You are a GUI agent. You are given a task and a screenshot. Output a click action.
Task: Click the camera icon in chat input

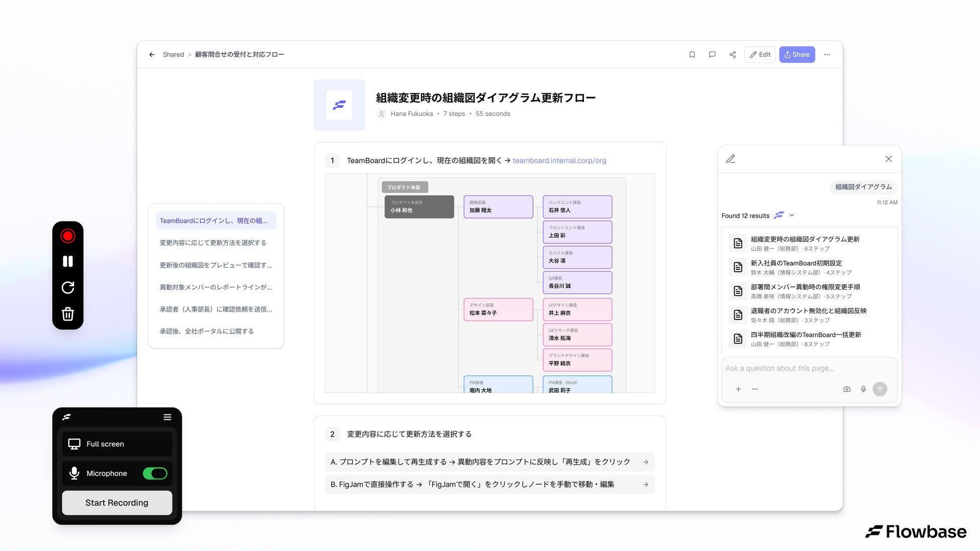[x=847, y=389]
